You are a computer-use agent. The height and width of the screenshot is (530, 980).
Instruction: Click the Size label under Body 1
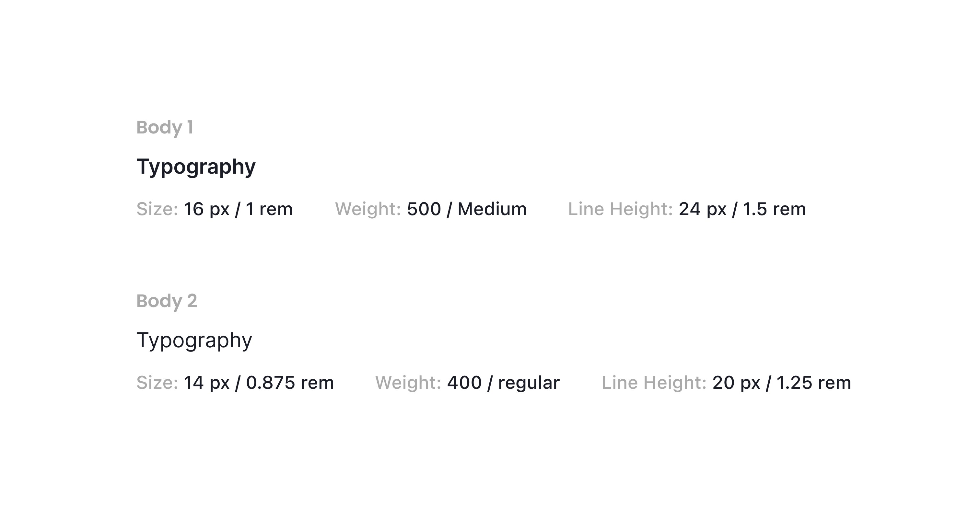click(x=157, y=209)
